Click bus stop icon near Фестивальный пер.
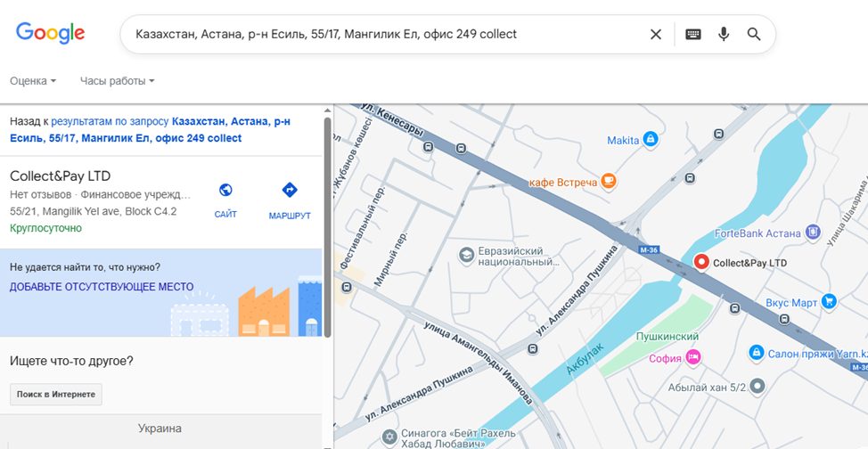The width and height of the screenshot is (868, 449). click(347, 287)
